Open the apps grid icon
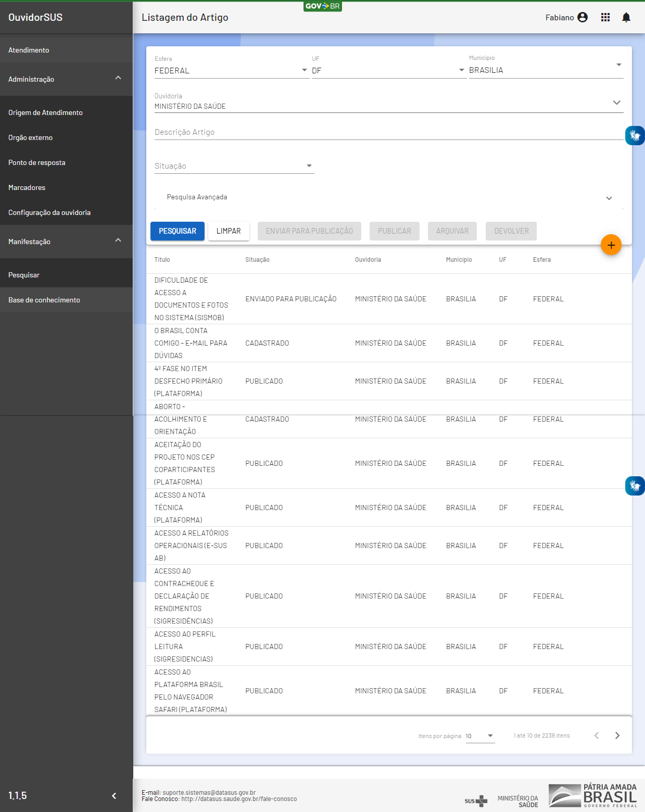Screen dimensions: 645x812 [605, 17]
